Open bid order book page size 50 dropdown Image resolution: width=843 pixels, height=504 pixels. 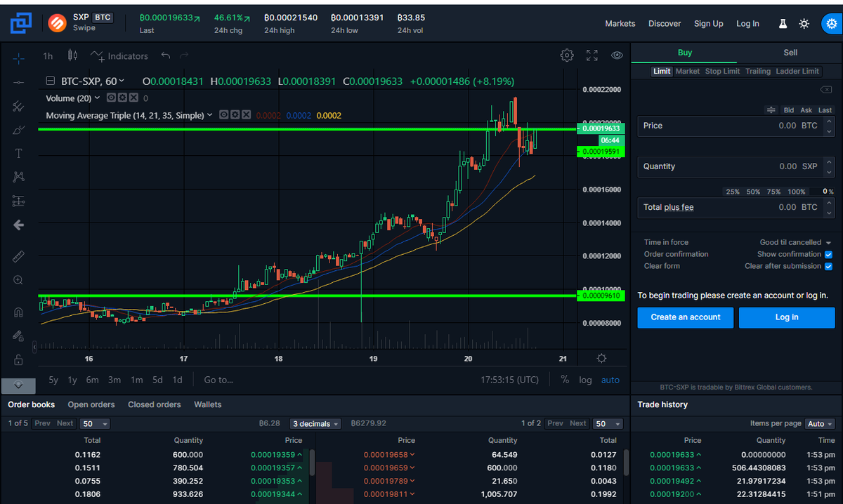[96, 423]
